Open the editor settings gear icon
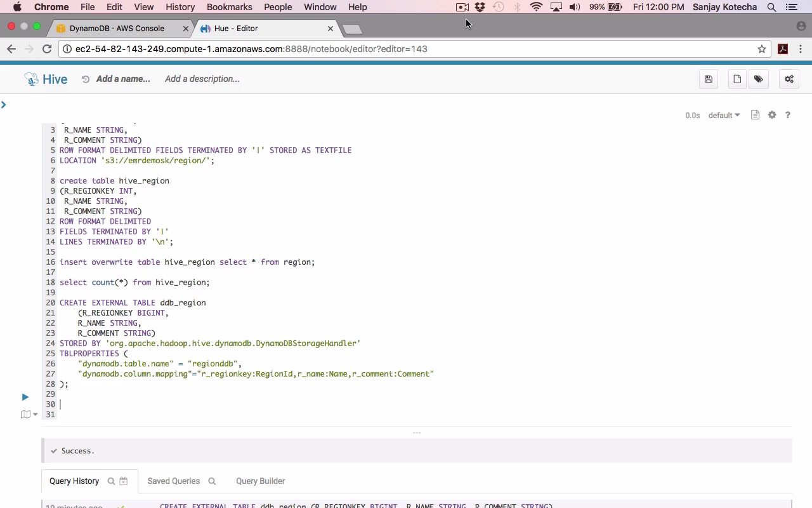812x508 pixels. tap(772, 115)
